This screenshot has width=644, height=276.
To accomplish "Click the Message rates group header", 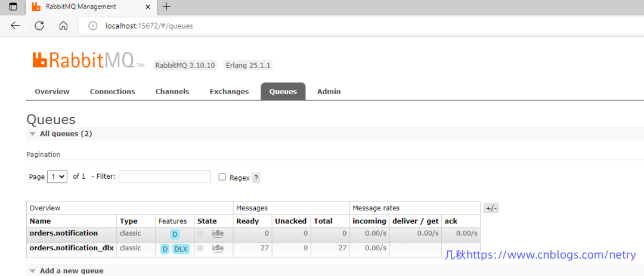I will [376, 208].
